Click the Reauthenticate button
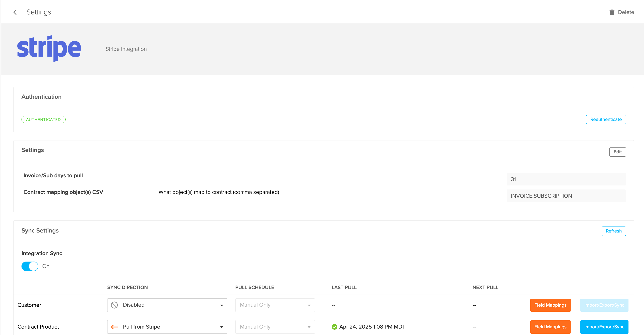The image size is (644, 335). coord(606,119)
